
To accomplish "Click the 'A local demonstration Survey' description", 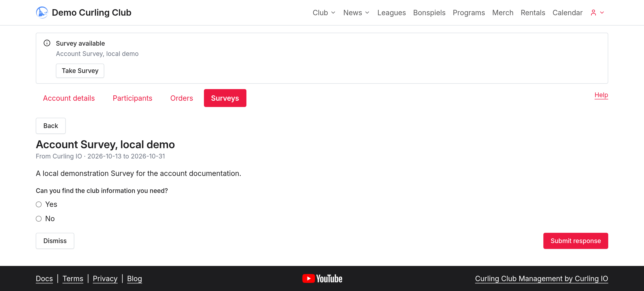I will (138, 173).
